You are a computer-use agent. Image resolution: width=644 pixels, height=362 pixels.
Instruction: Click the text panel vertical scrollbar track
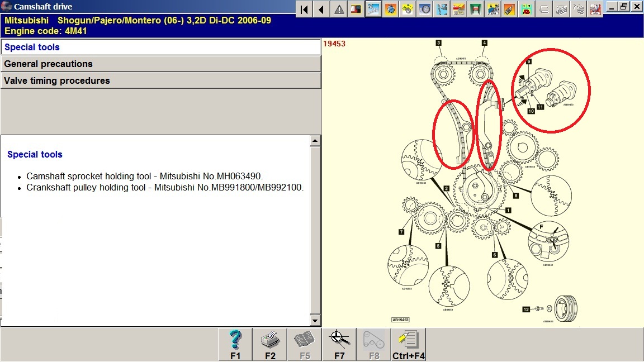315,235
